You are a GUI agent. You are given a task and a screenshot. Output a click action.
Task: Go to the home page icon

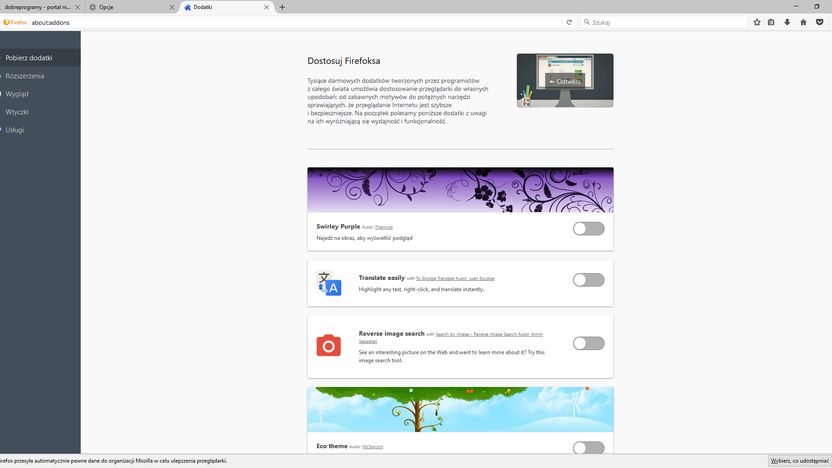point(803,22)
